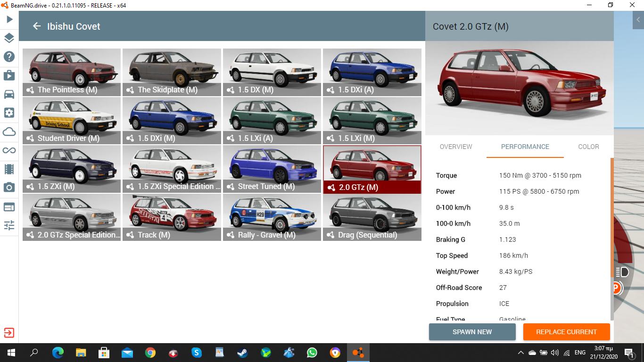Open the layers stack sidebar icon
This screenshot has height=362, width=644.
click(x=9, y=38)
